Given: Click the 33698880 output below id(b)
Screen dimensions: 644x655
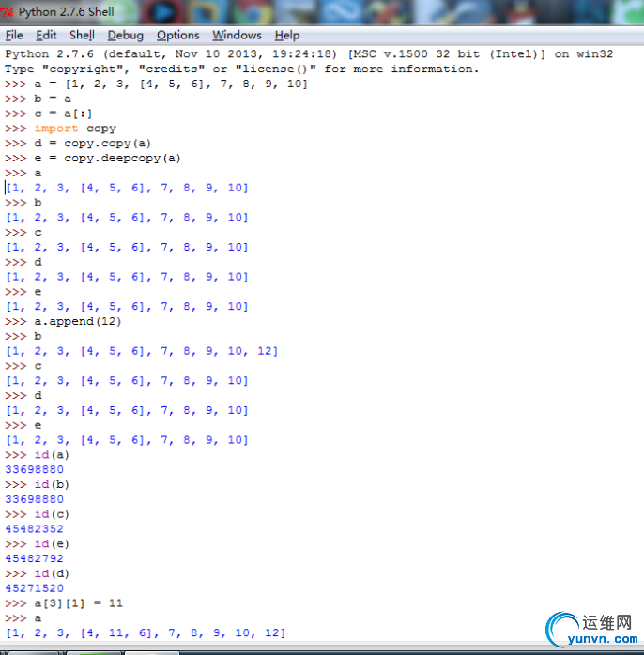Looking at the screenshot, I should click(35, 499).
